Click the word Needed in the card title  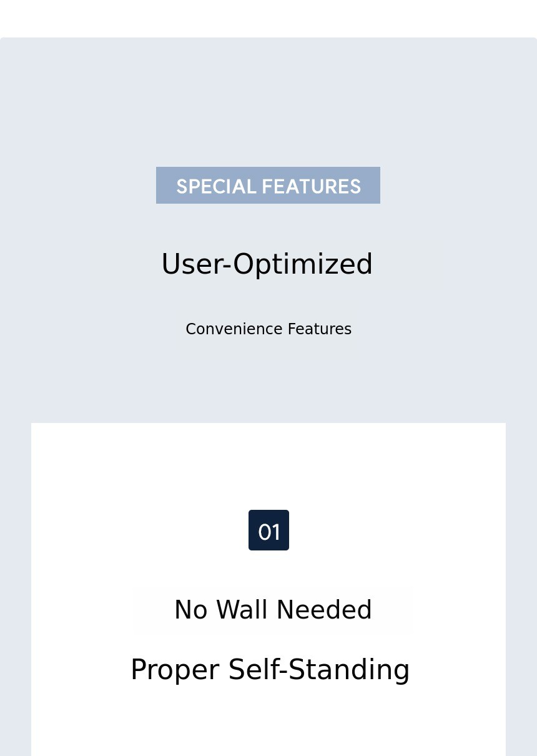323,610
